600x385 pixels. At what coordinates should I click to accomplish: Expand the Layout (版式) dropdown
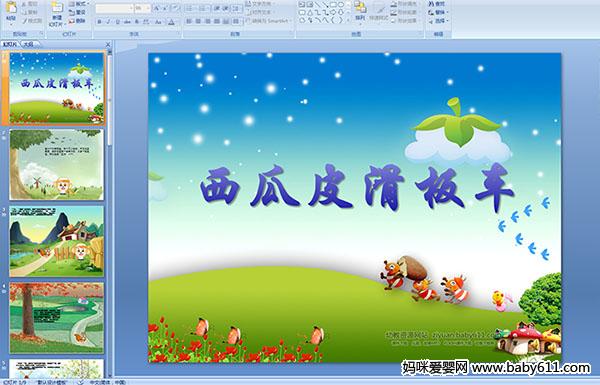[79, 4]
